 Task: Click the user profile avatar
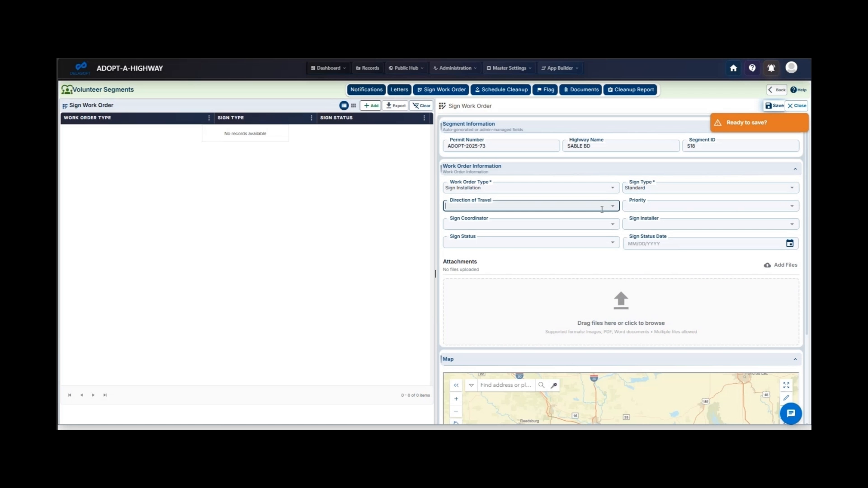point(792,68)
